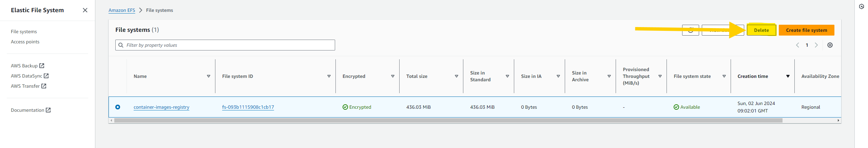The image size is (868, 148).
Task: Go to next page arrow
Action: point(816,45)
